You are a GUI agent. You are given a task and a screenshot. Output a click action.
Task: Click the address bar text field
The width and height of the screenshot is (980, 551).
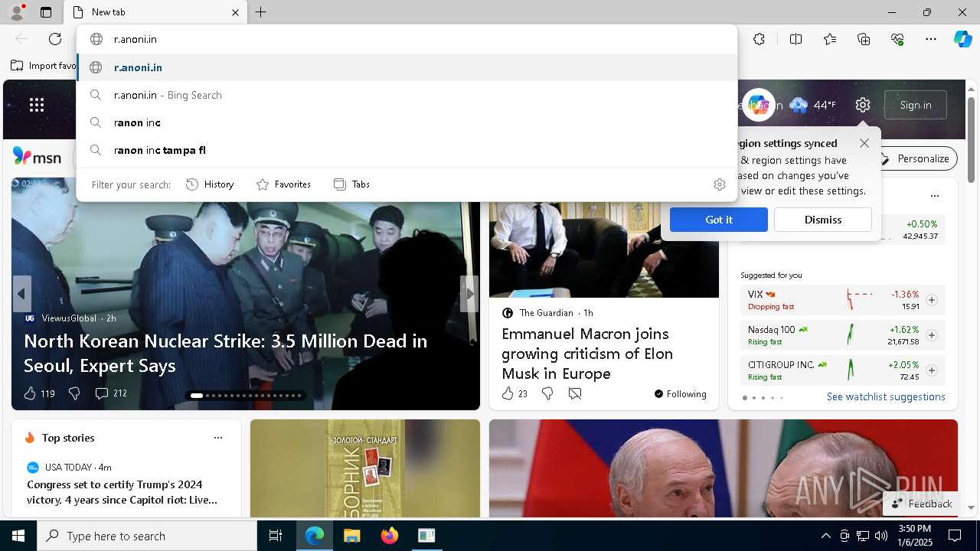pos(407,39)
